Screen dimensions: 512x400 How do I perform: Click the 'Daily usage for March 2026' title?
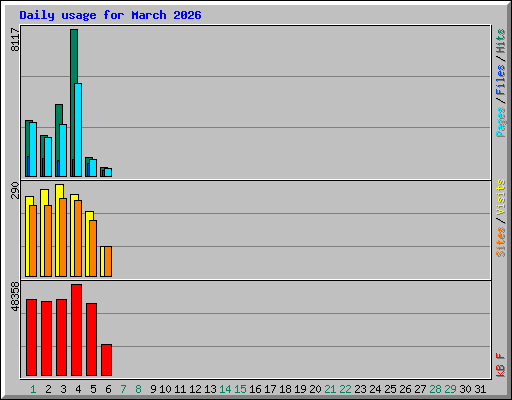coord(110,16)
